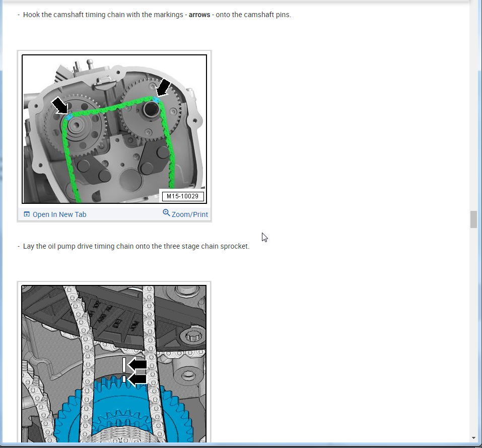This screenshot has width=482, height=448.
Task: Click the scrollbar down arrow
Action: (474, 438)
